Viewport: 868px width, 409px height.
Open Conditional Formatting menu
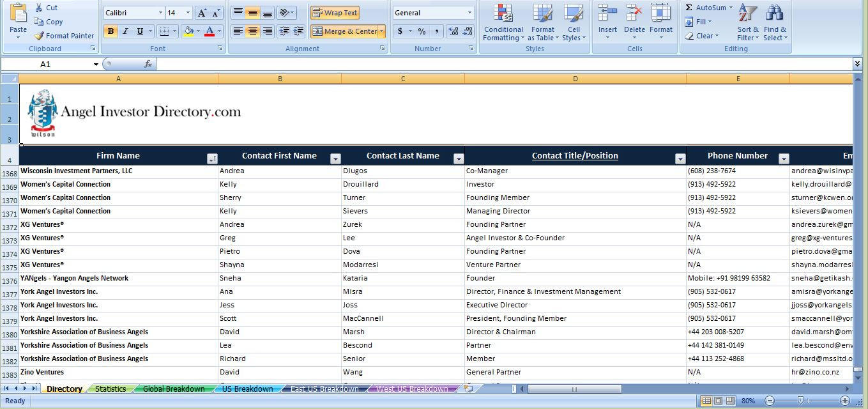503,23
